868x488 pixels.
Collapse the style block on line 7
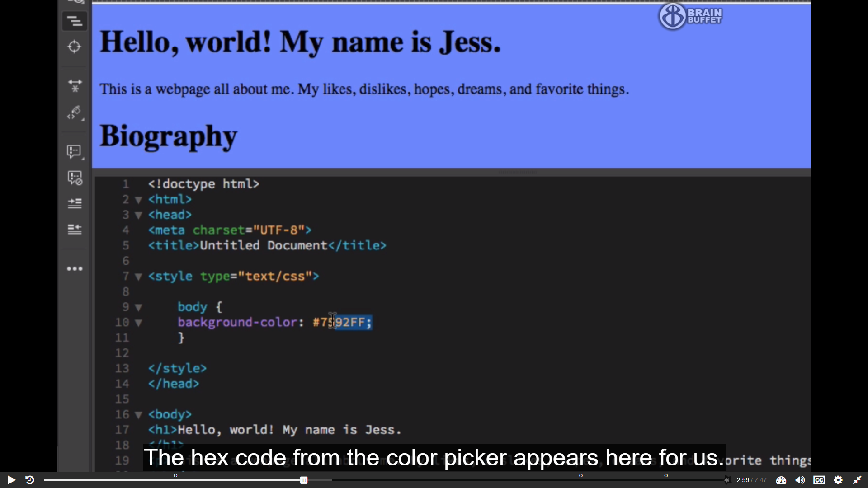pos(138,277)
